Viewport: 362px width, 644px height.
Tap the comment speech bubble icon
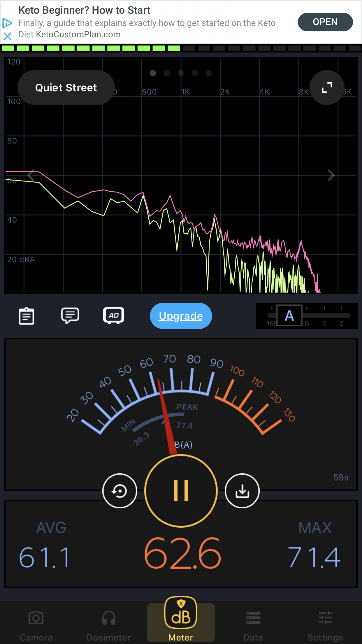pyautogui.click(x=70, y=316)
